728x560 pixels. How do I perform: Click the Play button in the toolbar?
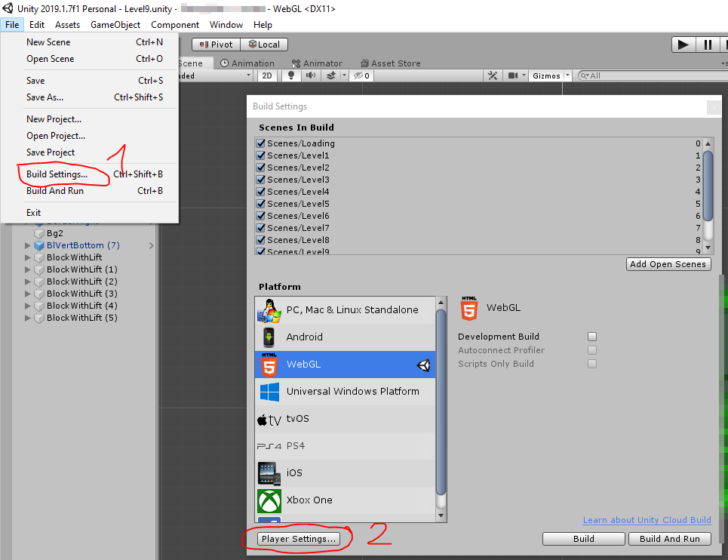683,45
